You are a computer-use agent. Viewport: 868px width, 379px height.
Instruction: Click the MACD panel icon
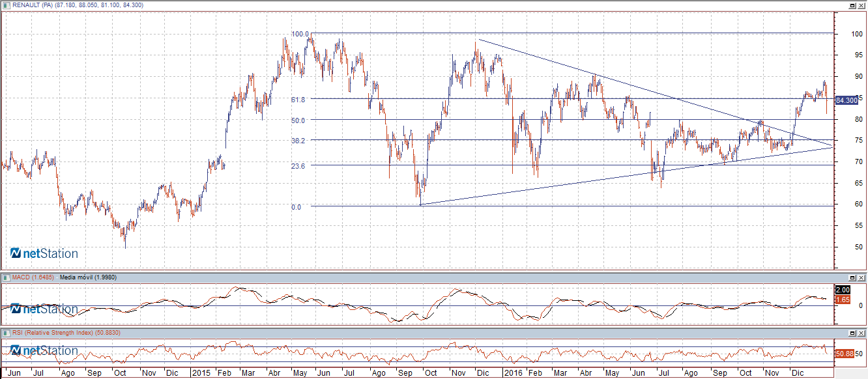(x=6, y=277)
